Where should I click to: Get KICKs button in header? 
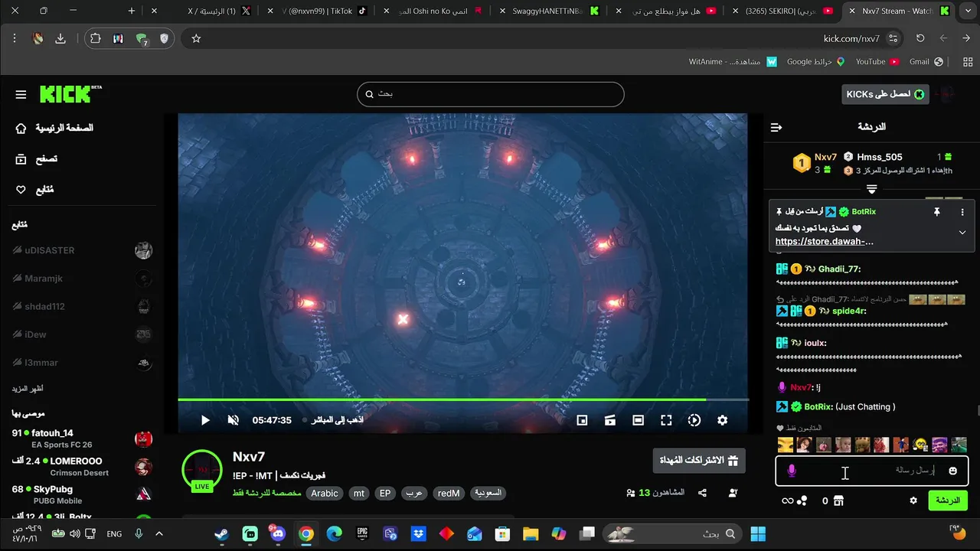pyautogui.click(x=885, y=94)
